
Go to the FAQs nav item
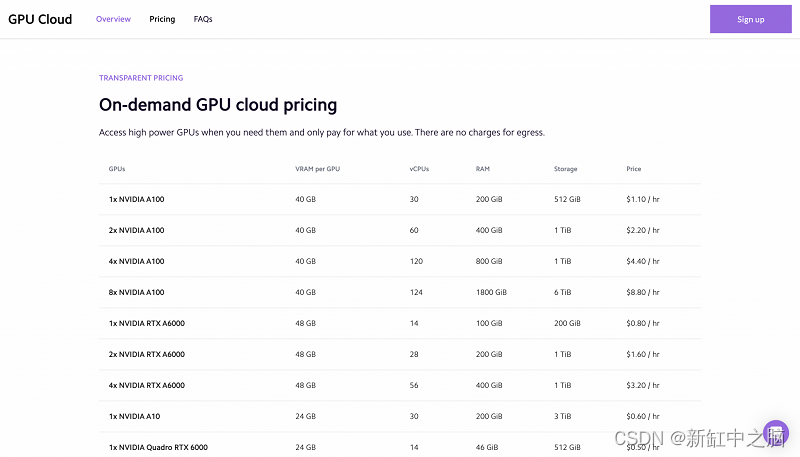203,19
